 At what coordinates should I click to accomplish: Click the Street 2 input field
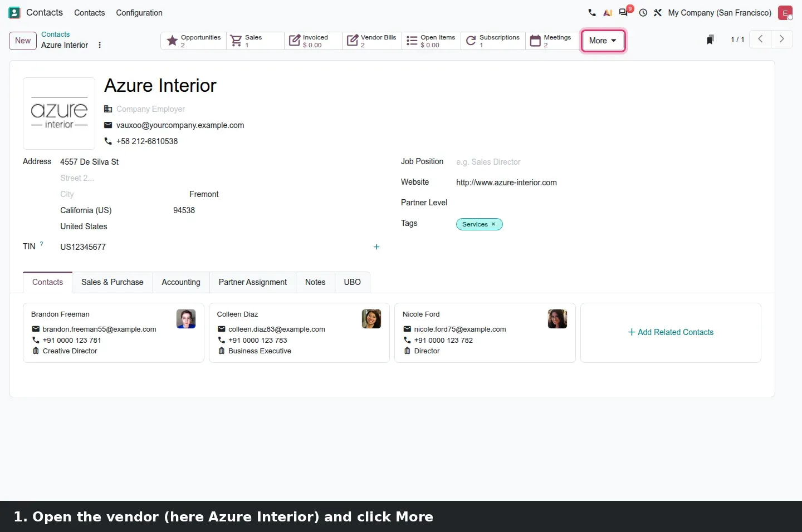coord(219,178)
